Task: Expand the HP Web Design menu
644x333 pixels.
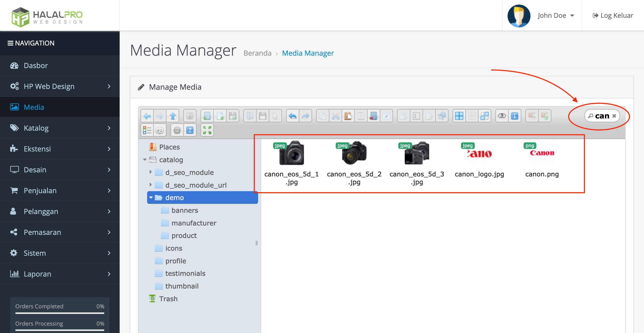Action: pyautogui.click(x=60, y=86)
